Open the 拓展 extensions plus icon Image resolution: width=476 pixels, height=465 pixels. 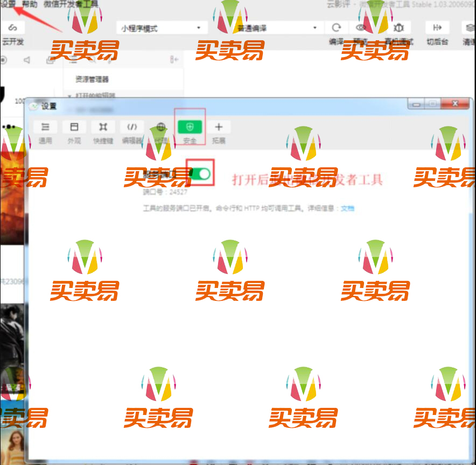[x=219, y=127]
